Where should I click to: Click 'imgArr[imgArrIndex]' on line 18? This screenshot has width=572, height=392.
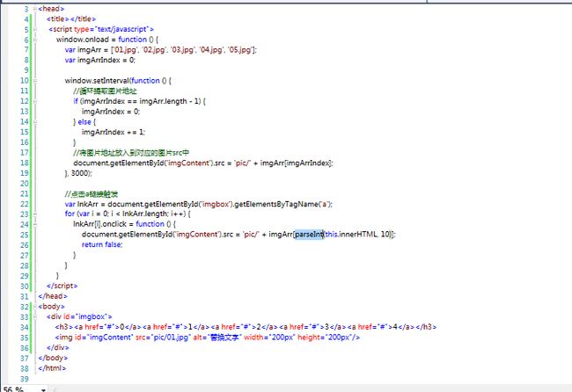[296, 163]
